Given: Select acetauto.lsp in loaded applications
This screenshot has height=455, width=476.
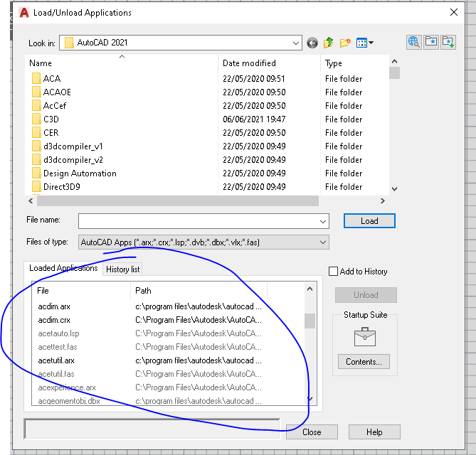Looking at the screenshot, I should 58,333.
